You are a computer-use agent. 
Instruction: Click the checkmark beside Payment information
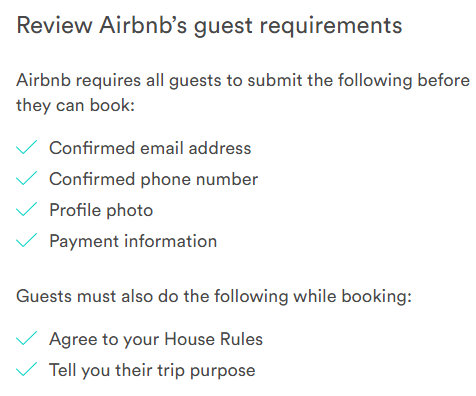[x=26, y=240]
